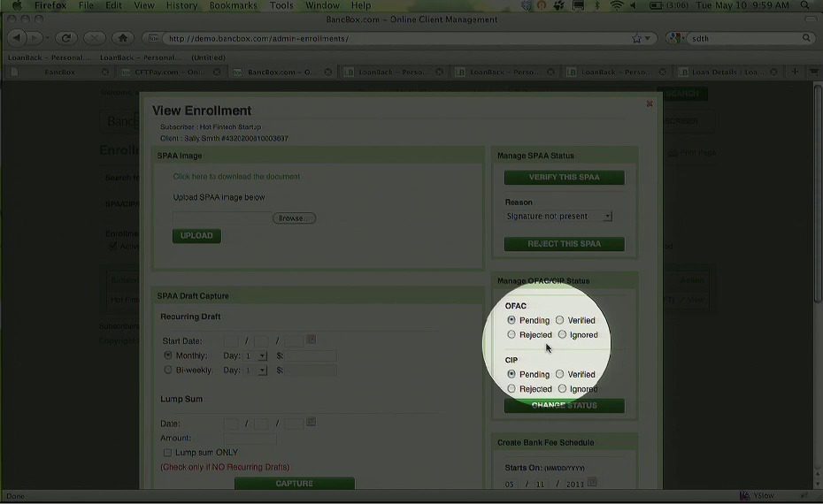This screenshot has height=504, width=823.
Task: Select CIP Pending radio button
Action: click(511, 374)
